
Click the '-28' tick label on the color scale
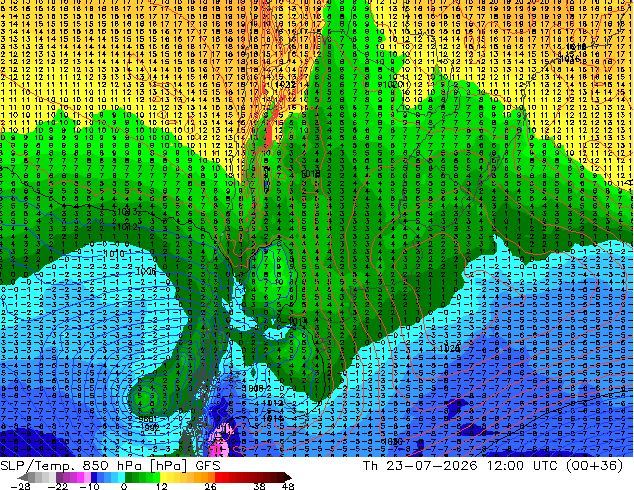pyautogui.click(x=20, y=486)
